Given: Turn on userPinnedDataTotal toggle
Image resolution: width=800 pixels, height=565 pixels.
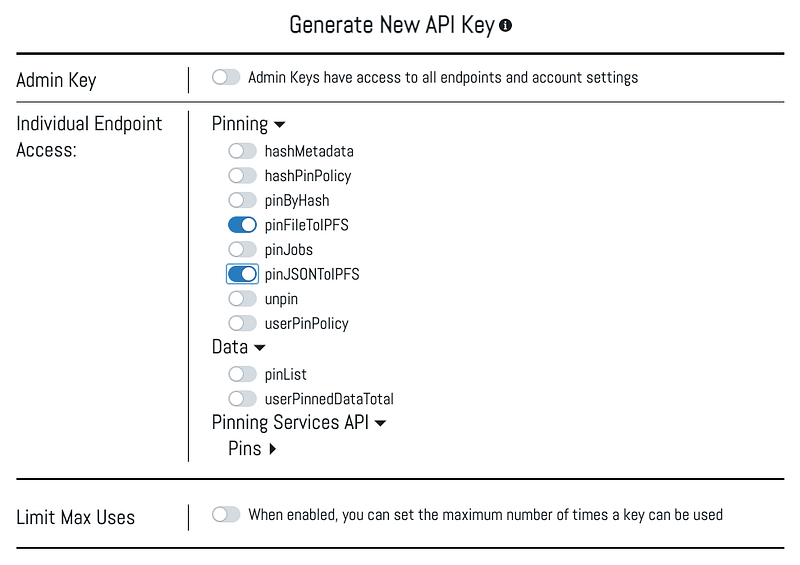Looking at the screenshot, I should 242,398.
